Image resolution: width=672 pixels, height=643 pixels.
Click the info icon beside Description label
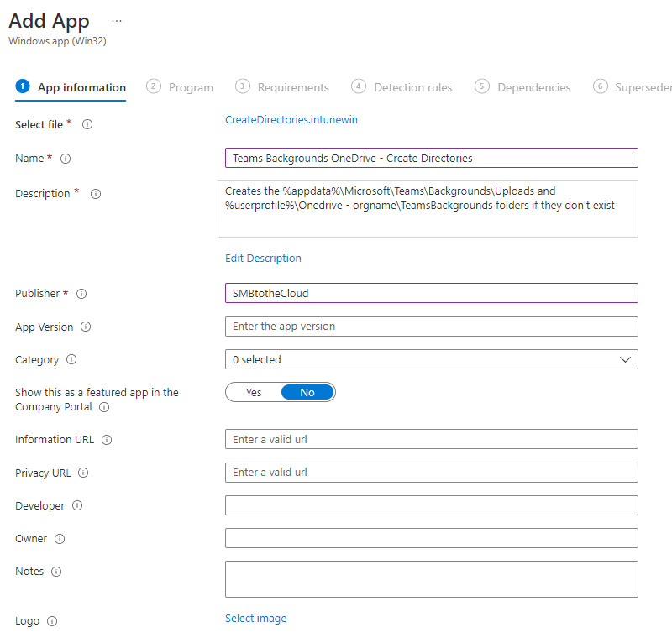click(x=96, y=194)
